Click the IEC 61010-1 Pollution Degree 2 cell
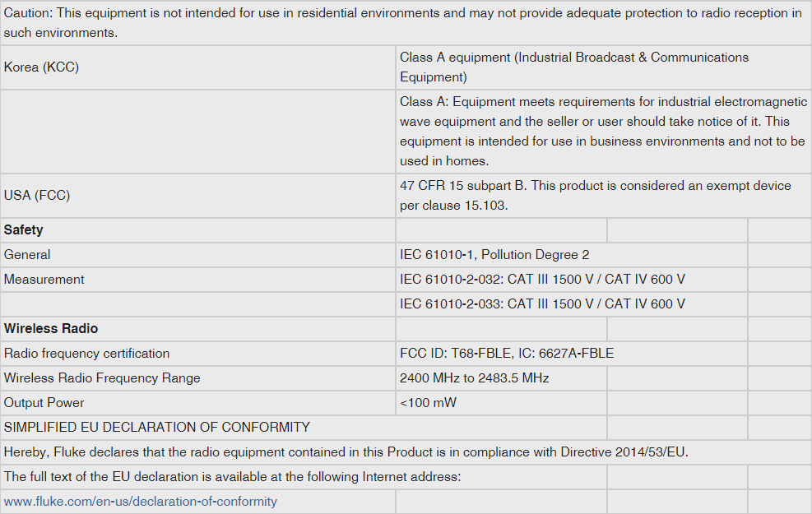Viewport: 812px width, 514px height. point(494,255)
